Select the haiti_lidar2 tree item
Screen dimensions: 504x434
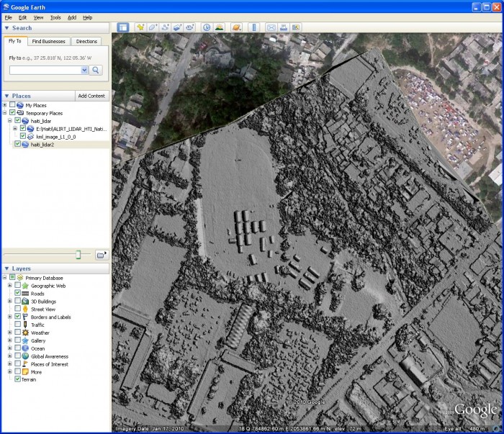pyautogui.click(x=42, y=145)
